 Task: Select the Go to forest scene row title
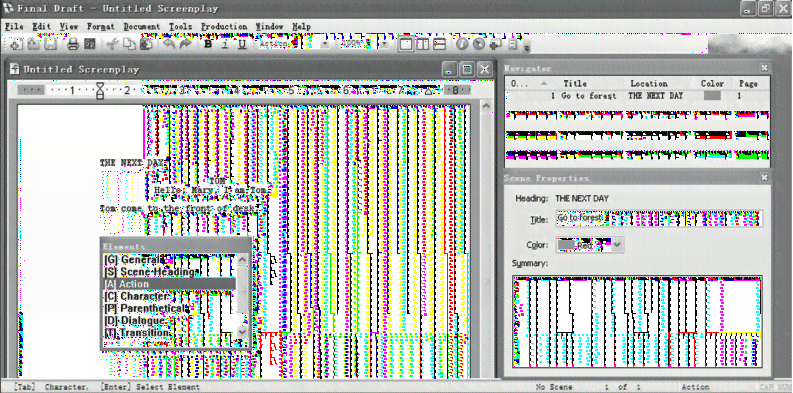coord(589,96)
